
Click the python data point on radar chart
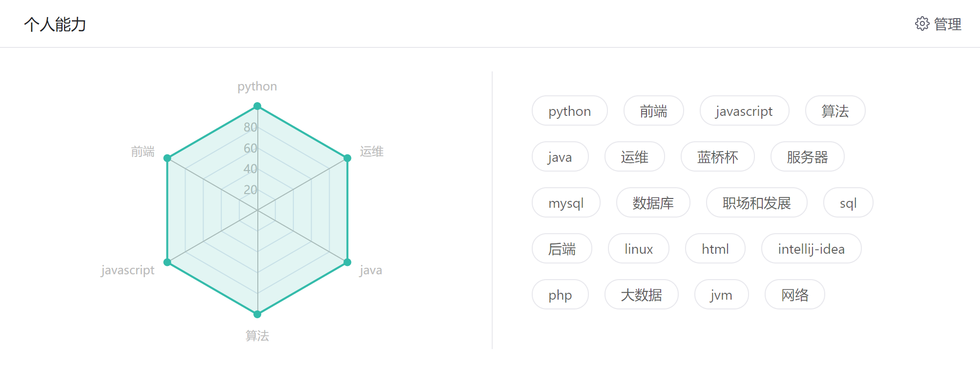pos(257,106)
